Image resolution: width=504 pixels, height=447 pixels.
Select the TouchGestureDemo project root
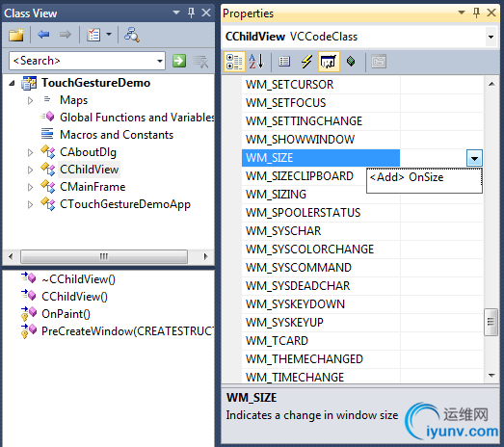(x=95, y=83)
